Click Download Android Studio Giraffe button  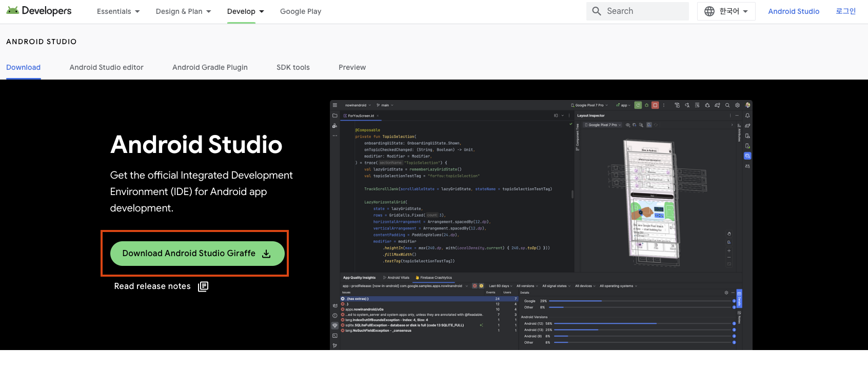[197, 254]
